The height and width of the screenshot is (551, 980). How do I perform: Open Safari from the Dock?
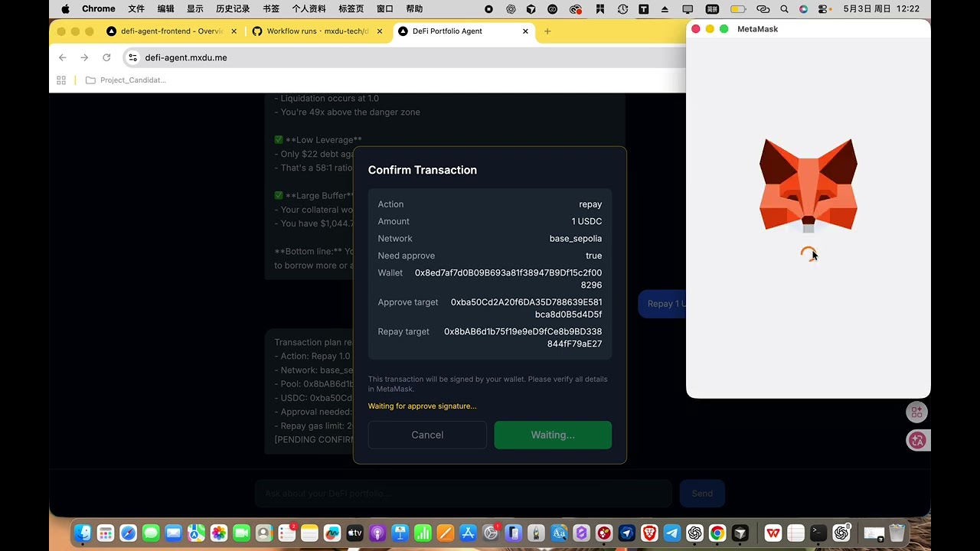(129, 533)
